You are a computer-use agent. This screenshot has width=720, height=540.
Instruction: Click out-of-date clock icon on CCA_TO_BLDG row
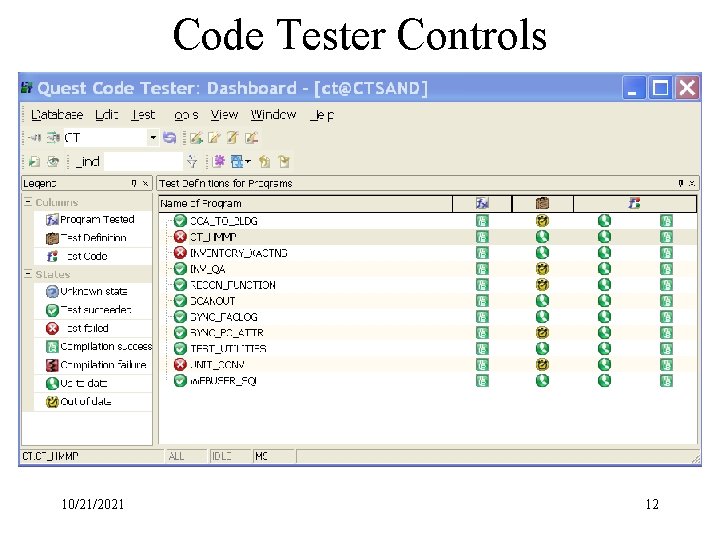(x=542, y=221)
